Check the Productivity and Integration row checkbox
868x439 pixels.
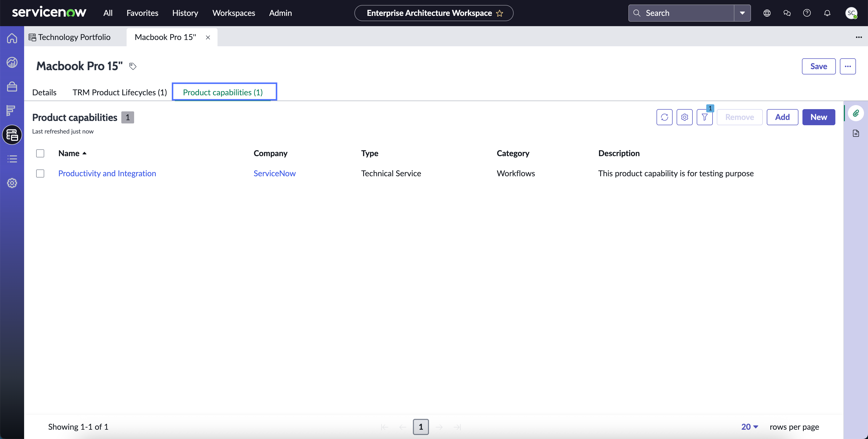tap(40, 173)
